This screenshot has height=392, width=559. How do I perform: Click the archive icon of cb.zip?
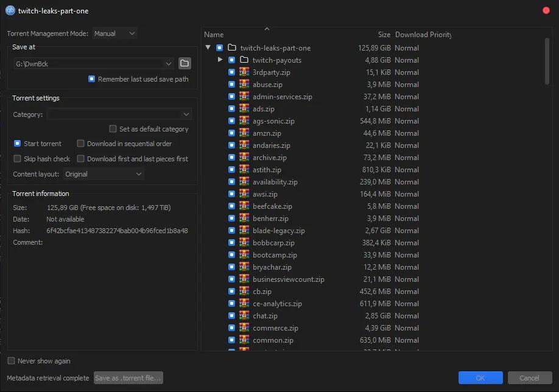(x=244, y=291)
